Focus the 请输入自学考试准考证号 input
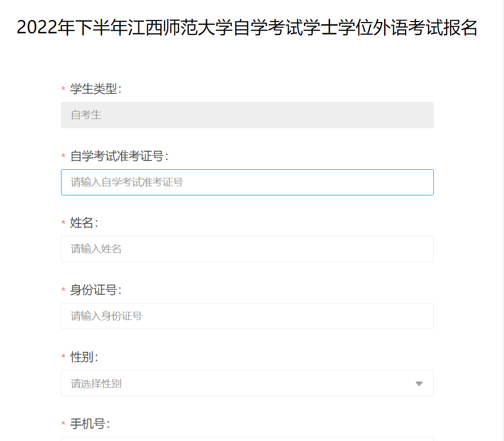The height and width of the screenshot is (441, 504). [247, 182]
